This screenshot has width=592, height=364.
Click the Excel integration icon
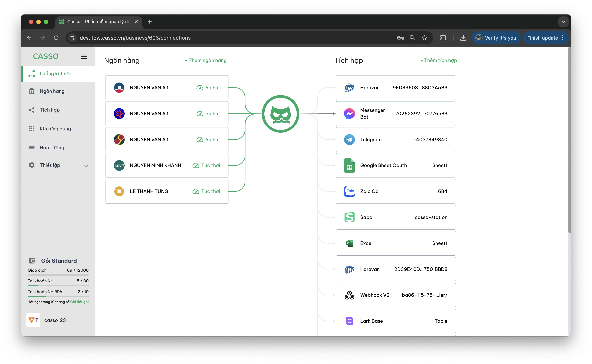click(349, 243)
